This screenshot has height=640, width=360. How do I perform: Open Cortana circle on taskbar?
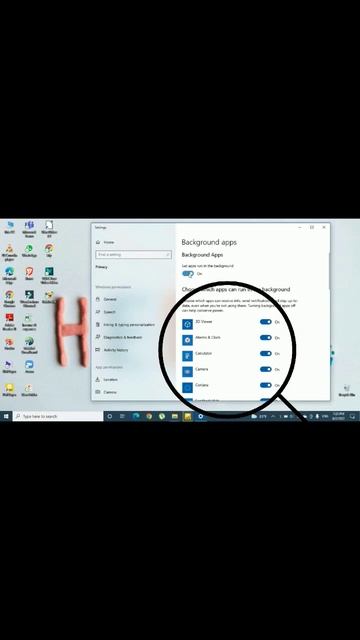click(x=109, y=416)
